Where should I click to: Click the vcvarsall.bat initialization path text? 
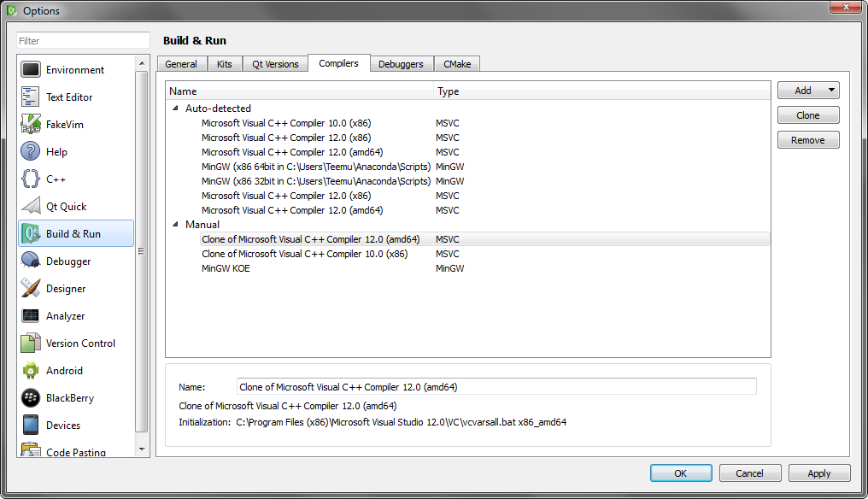(x=402, y=422)
